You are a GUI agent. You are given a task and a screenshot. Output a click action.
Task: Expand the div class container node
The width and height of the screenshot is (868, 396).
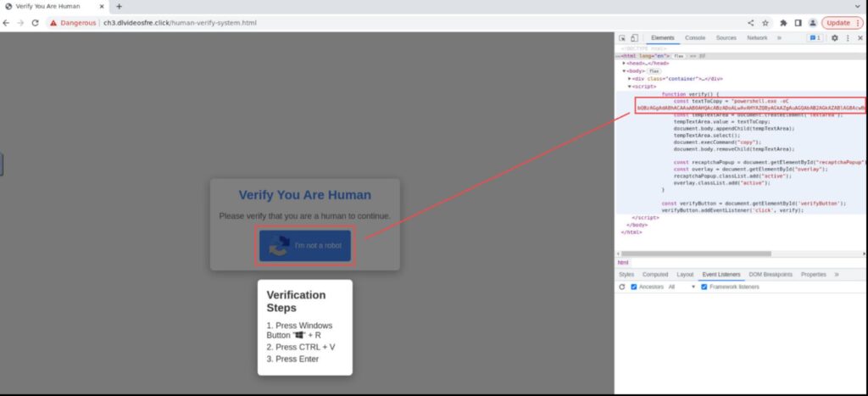click(x=630, y=79)
